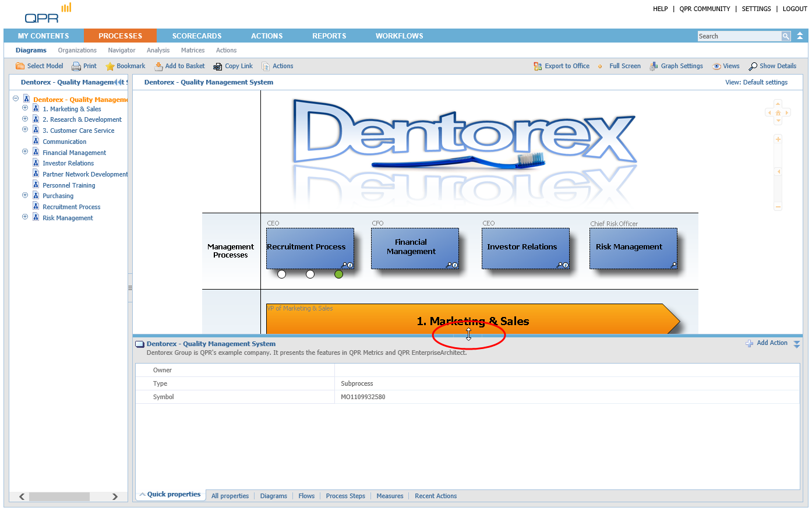Bookmark this diagram with the star icon

110,66
